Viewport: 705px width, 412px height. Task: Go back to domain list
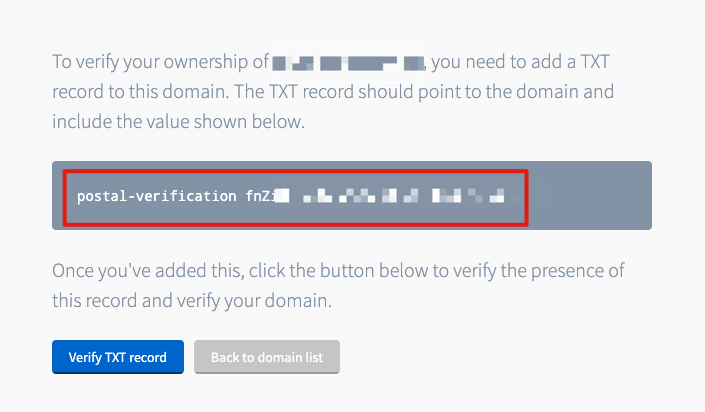(267, 357)
